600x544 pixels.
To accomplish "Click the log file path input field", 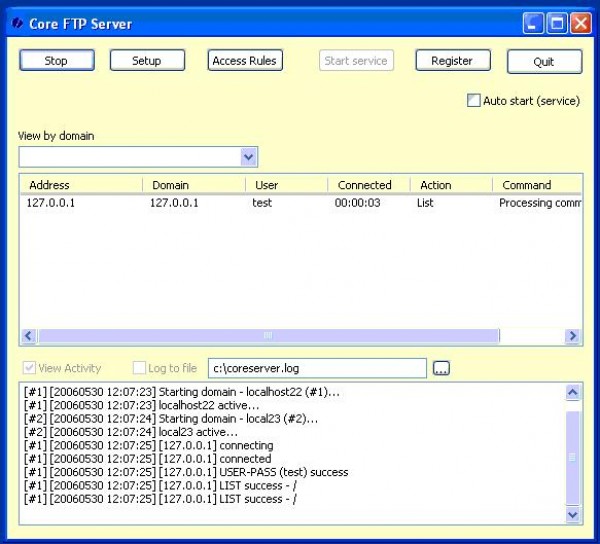I will [x=316, y=369].
